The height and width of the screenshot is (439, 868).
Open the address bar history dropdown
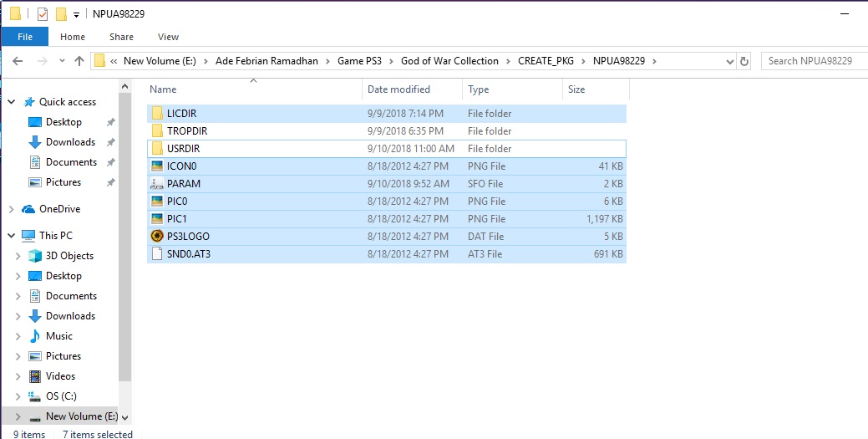pos(729,62)
